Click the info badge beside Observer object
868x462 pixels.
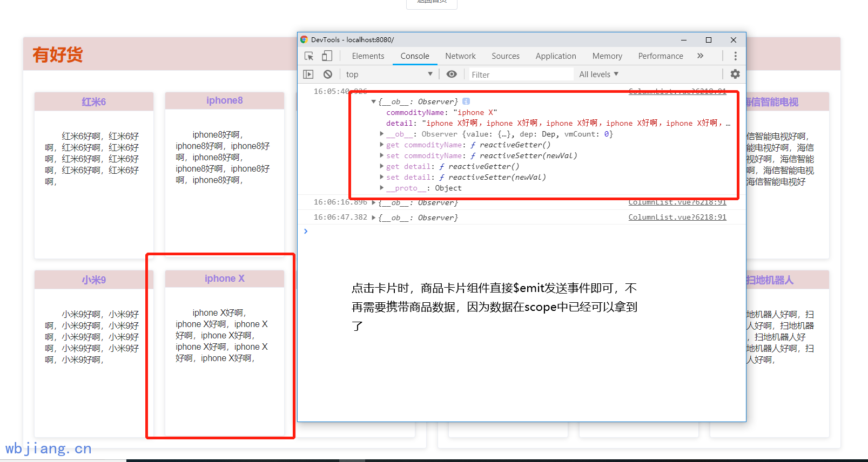466,101
